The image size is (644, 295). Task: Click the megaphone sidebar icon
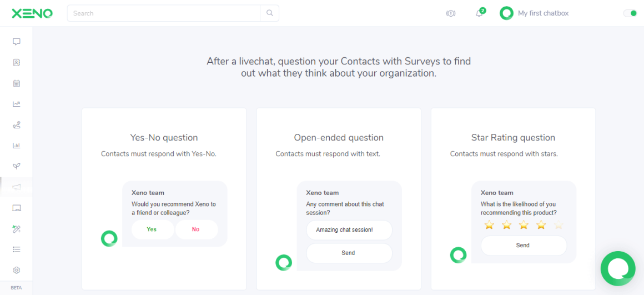pos(17,187)
